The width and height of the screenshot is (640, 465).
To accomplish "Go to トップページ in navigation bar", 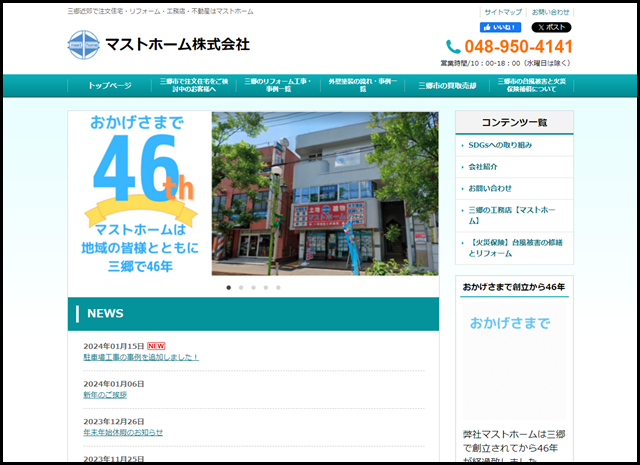I will point(110,85).
